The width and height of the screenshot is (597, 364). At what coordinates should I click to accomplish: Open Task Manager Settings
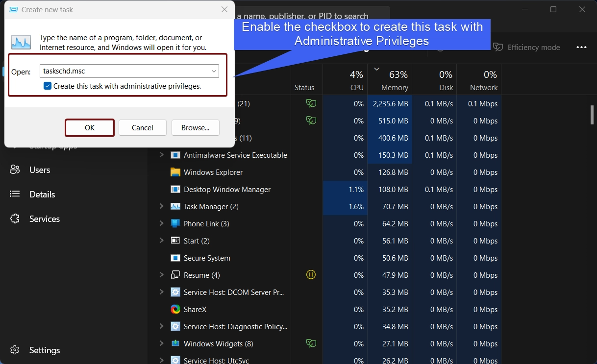[45, 350]
